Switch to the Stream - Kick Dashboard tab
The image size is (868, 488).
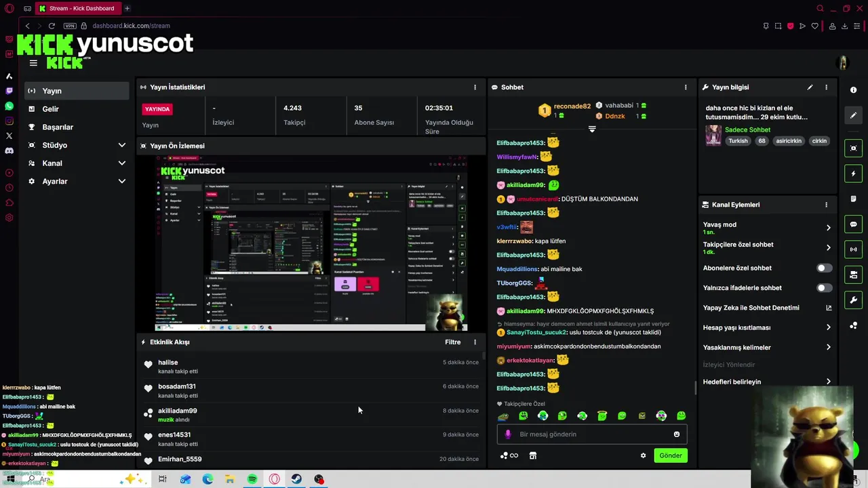[78, 8]
